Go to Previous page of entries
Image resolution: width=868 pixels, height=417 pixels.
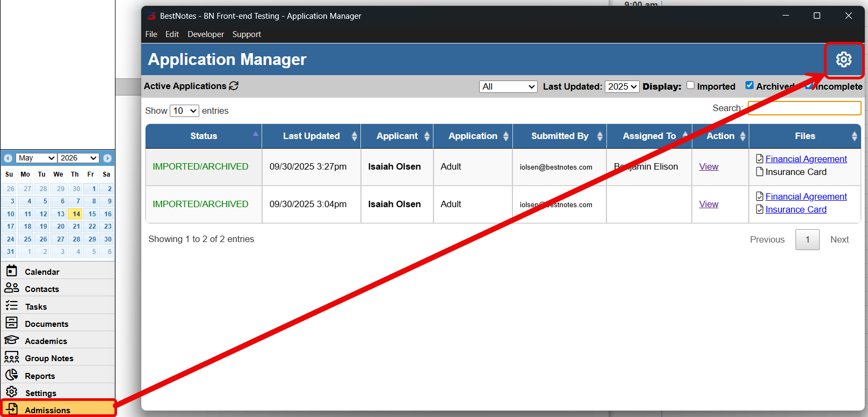(x=767, y=239)
